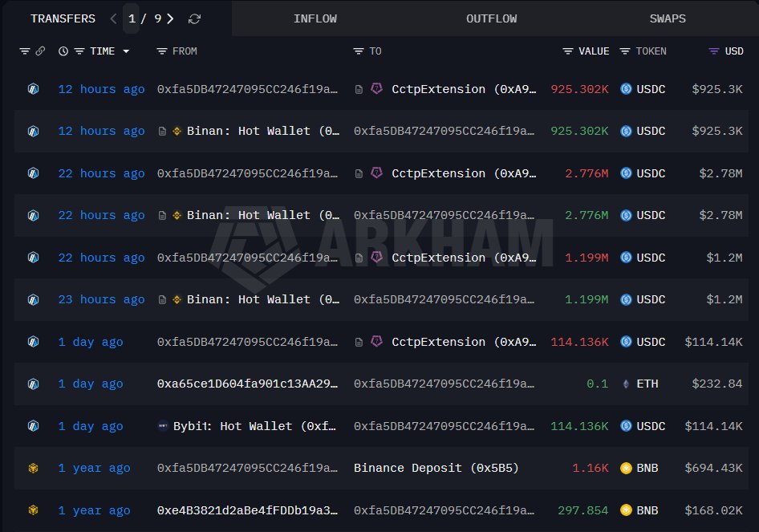Toggle TIME sort direction arrow
This screenshot has height=532, width=759.
(x=126, y=51)
